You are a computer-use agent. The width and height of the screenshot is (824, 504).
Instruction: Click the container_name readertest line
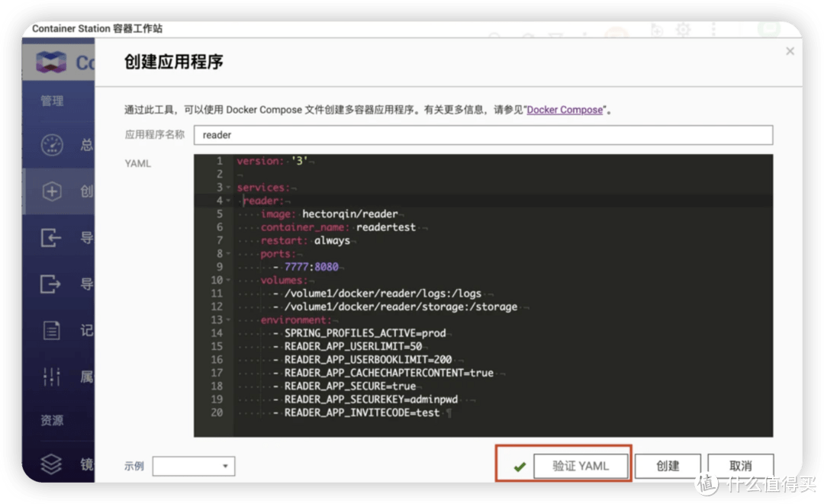(338, 227)
